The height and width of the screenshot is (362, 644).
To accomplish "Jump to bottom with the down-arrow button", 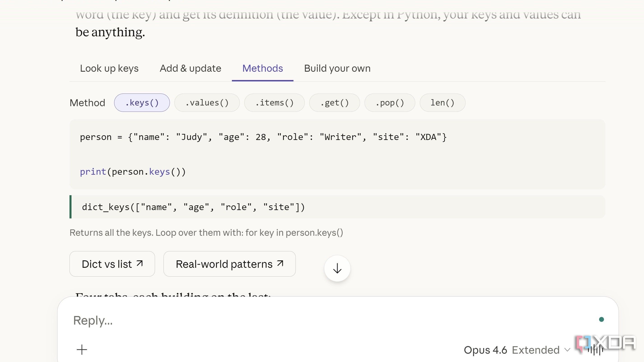I will (337, 268).
